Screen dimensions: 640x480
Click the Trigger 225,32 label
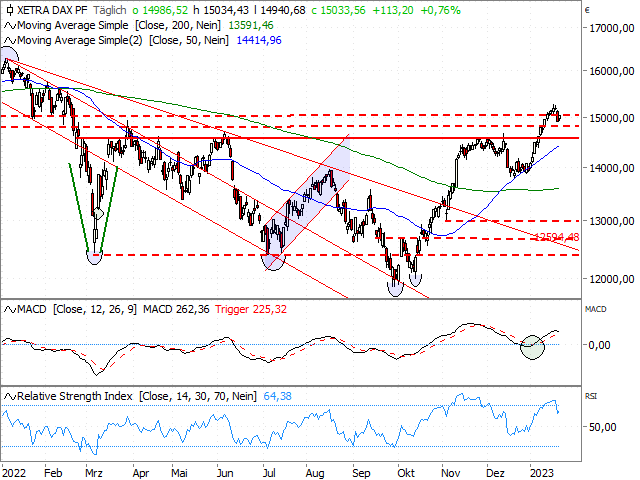(251, 309)
